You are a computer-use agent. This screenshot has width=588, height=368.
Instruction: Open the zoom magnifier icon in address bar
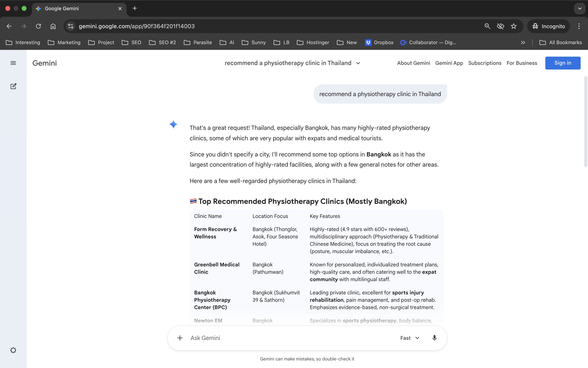coord(487,26)
